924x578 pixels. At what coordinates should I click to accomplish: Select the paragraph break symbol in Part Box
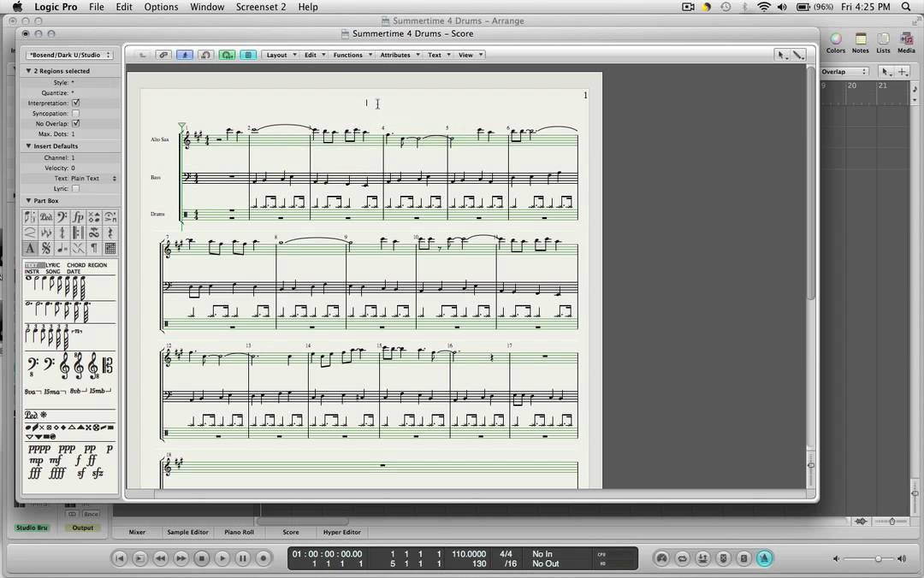tap(94, 248)
